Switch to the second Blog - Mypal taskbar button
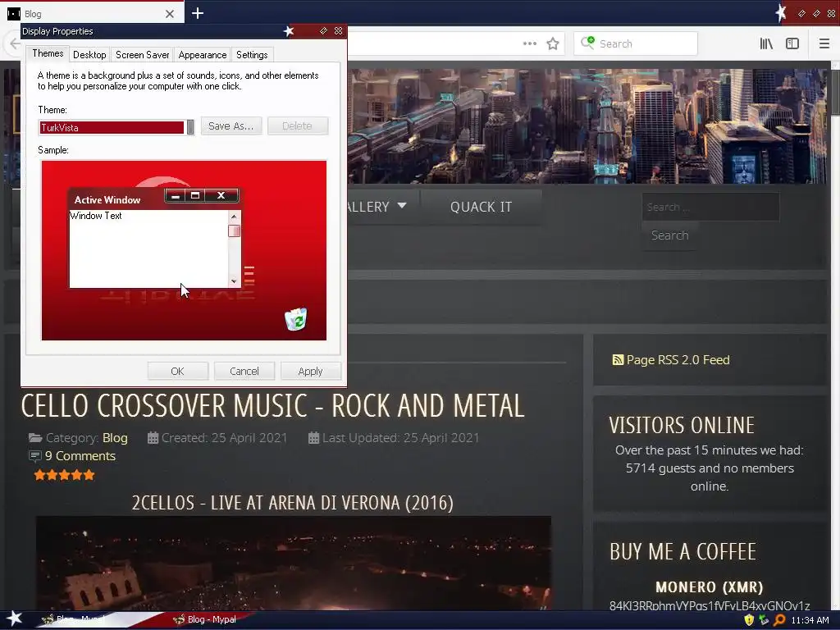Viewport: 840px width, 630px height. (205, 619)
